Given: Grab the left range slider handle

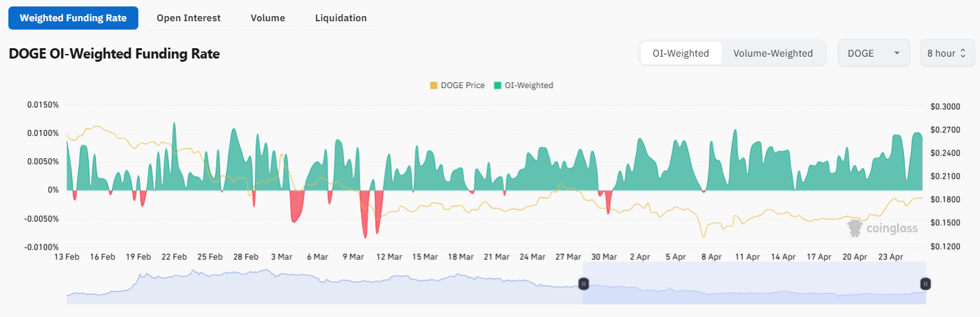Looking at the screenshot, I should coord(584,284).
